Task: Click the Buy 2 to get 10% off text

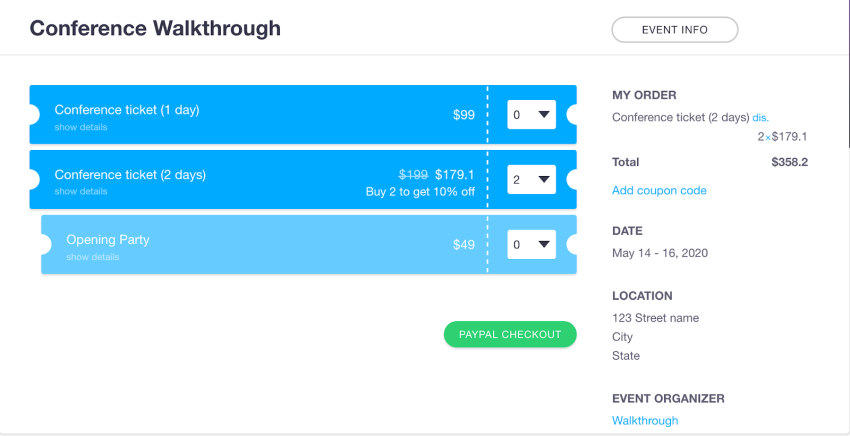Action: (x=420, y=192)
